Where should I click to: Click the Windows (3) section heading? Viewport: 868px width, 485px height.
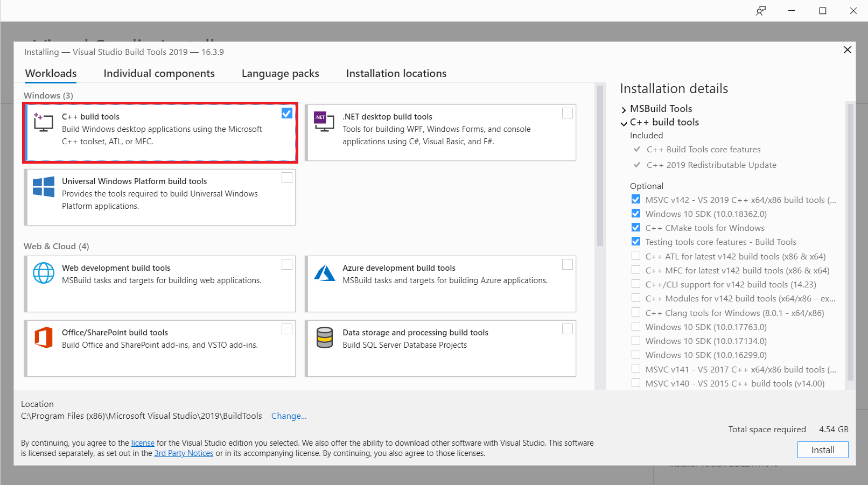[x=48, y=95]
